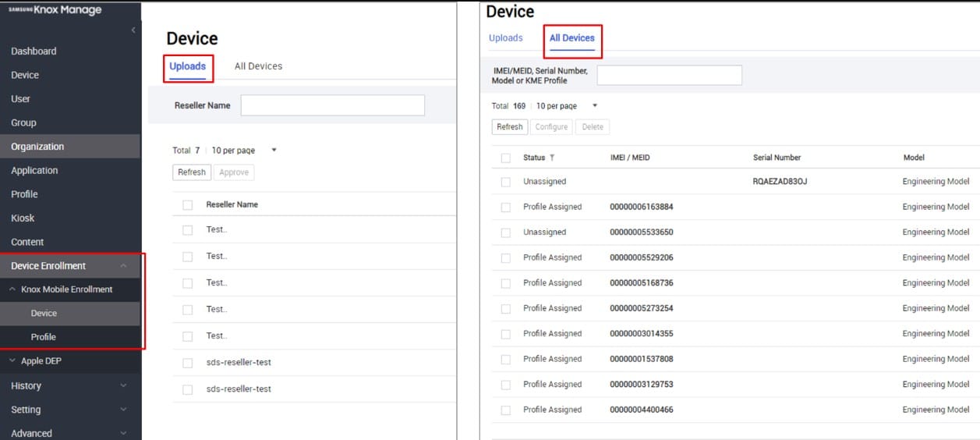980x440 pixels.
Task: Click Refresh button above the device list
Action: (x=510, y=127)
